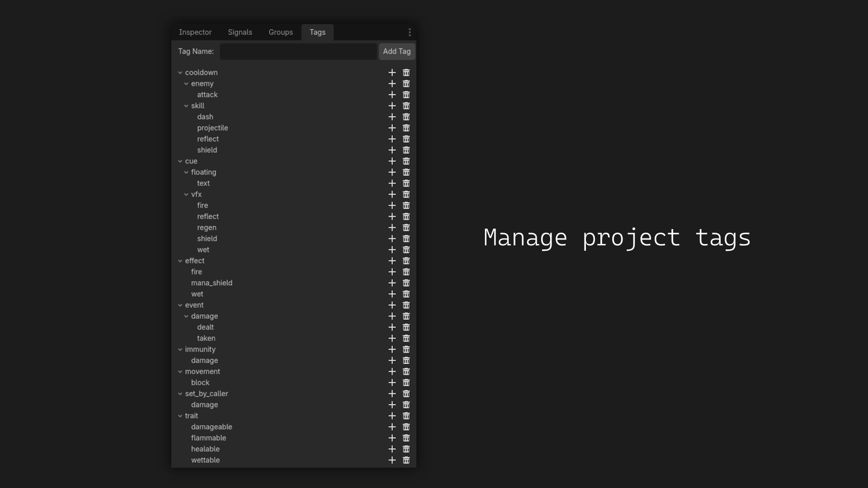Delete the set_by_caller tag

coord(406,394)
